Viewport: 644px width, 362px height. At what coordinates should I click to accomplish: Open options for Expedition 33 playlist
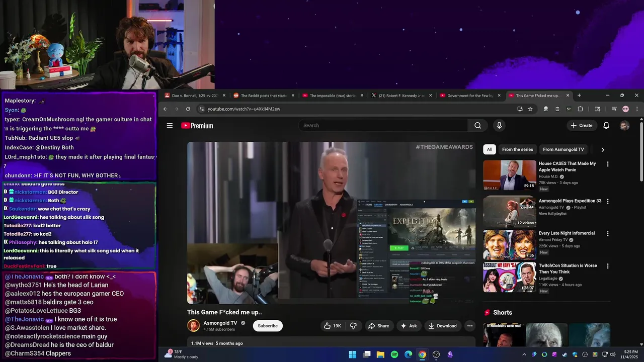pos(608,201)
